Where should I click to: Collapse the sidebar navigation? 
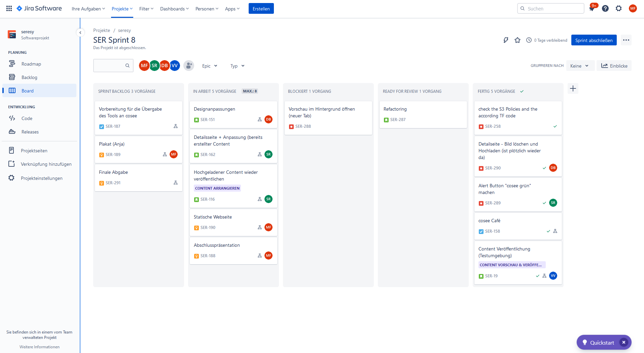[x=80, y=33]
